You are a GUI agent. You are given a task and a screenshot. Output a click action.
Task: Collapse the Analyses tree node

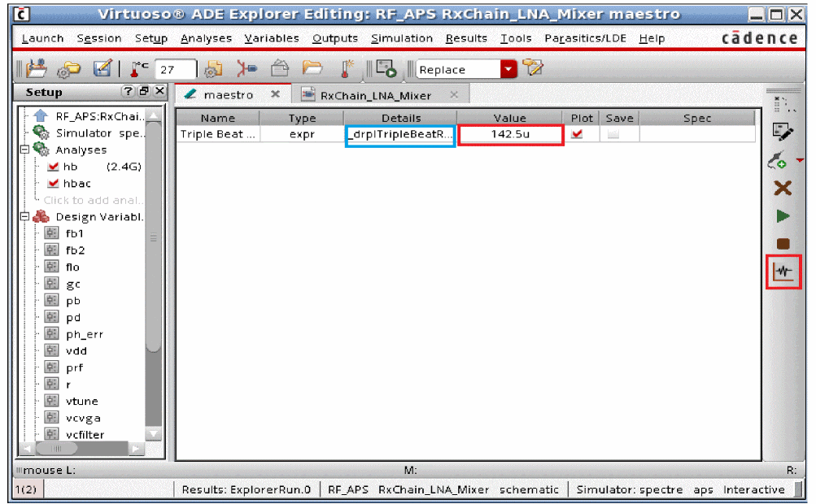coord(24,150)
